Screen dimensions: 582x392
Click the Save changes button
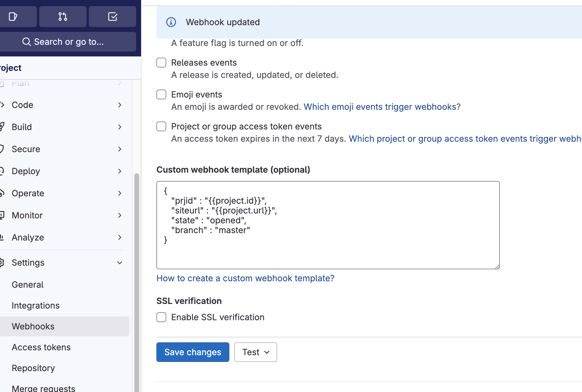click(193, 352)
